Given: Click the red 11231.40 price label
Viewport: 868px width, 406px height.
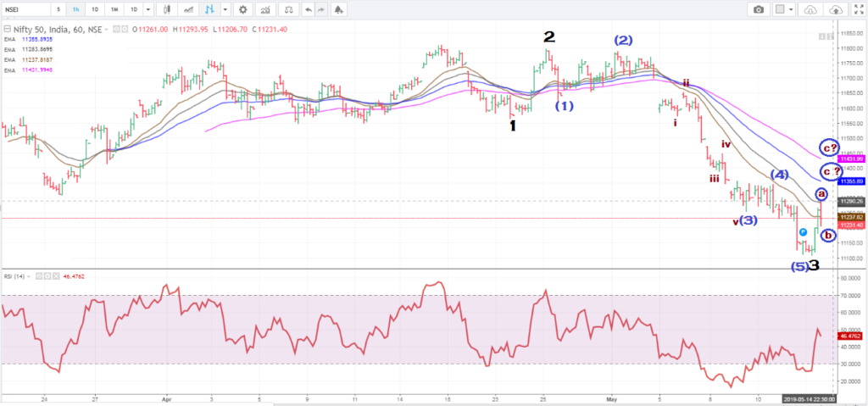Looking at the screenshot, I should click(x=850, y=225).
